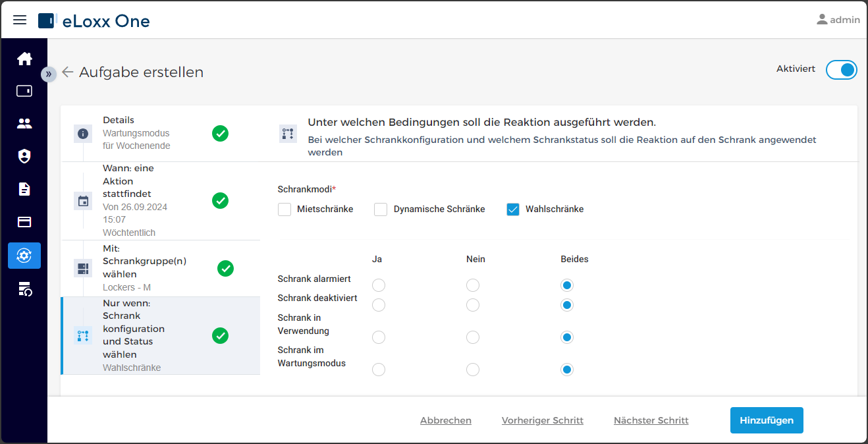Toggle the Aktiviert switch
This screenshot has height=444, width=868.
pos(841,70)
